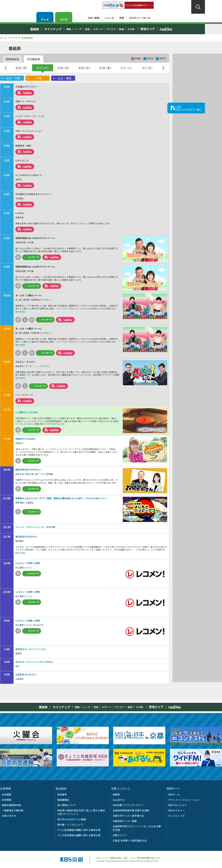Image resolution: width=222 pixels, height=868 pixels.
Task: Open globe icon for レコメン! 23時~24時
Action: [x=18, y=602]
